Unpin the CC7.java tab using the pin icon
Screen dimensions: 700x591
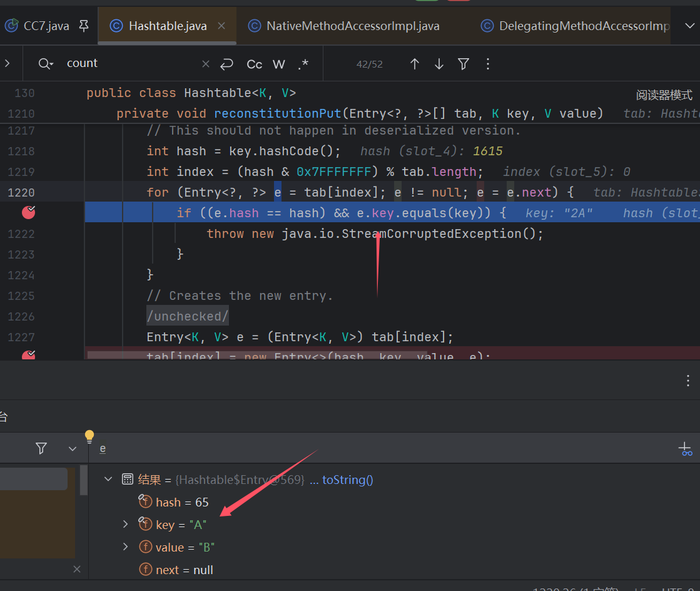83,26
